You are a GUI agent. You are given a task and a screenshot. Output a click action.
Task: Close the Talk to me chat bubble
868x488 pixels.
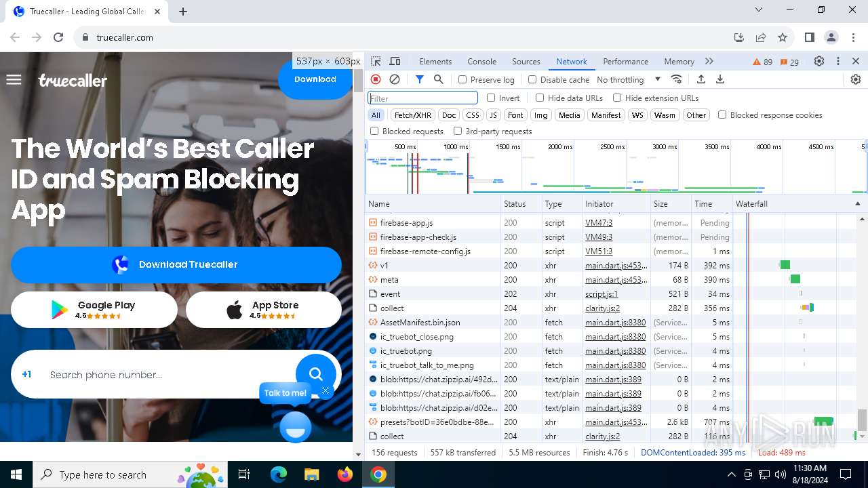pyautogui.click(x=325, y=390)
